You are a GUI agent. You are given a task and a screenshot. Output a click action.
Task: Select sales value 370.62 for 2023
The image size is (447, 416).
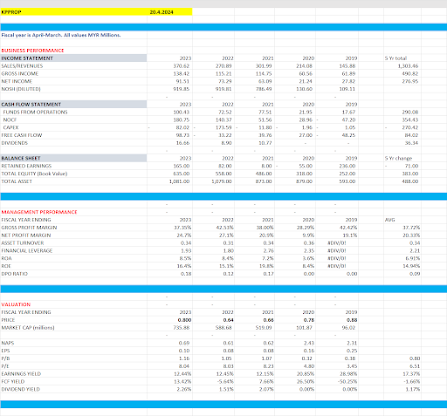pos(182,66)
